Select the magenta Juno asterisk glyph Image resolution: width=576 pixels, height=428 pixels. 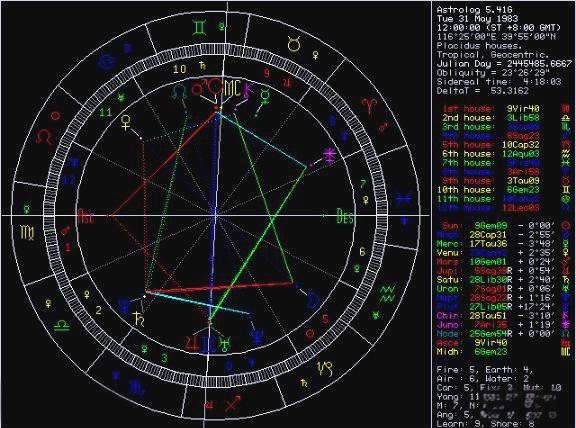tap(328, 155)
